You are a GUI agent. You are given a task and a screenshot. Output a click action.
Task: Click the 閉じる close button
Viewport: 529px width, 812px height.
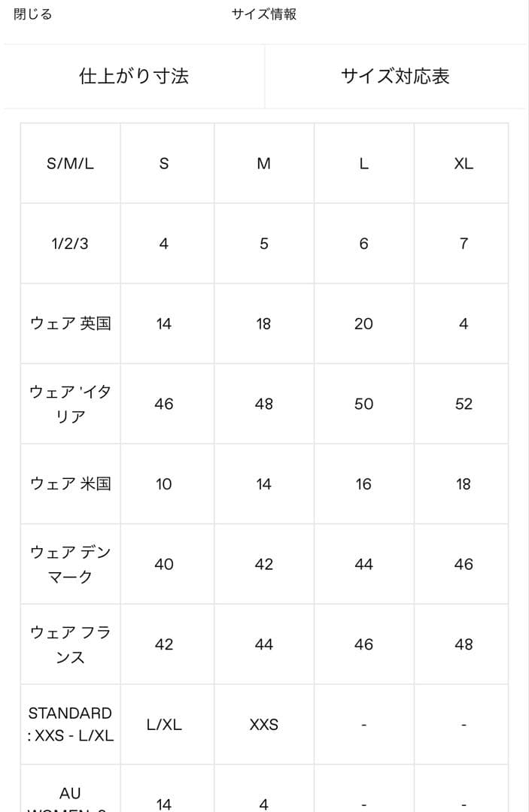click(33, 14)
